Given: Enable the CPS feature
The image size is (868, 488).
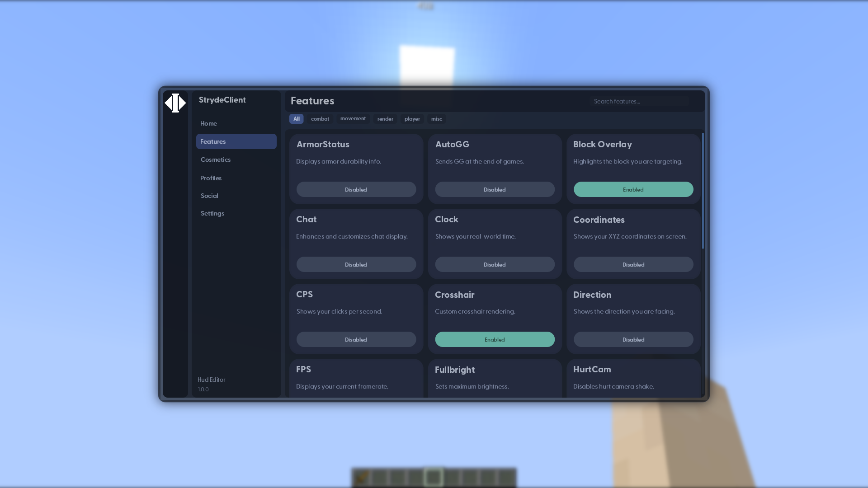Looking at the screenshot, I should (x=356, y=339).
